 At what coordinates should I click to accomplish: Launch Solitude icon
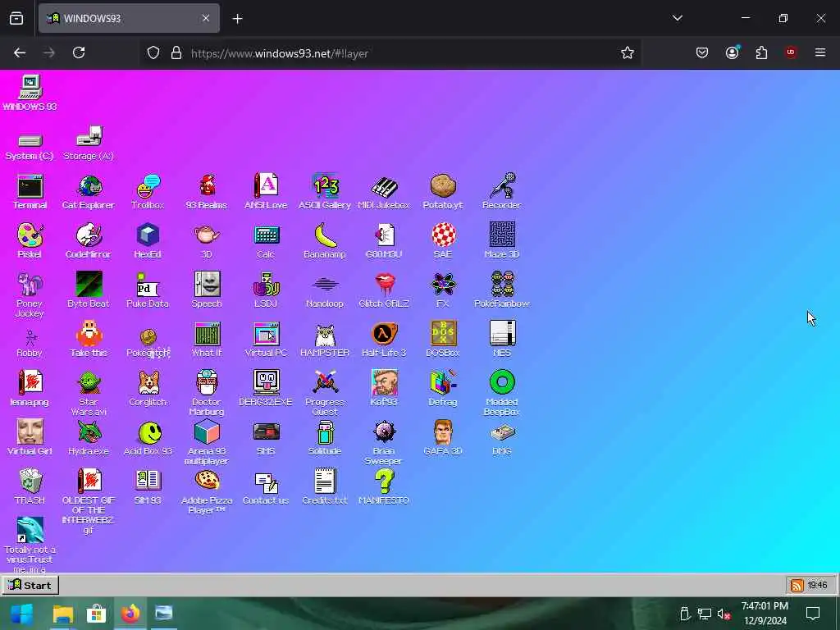point(325,432)
